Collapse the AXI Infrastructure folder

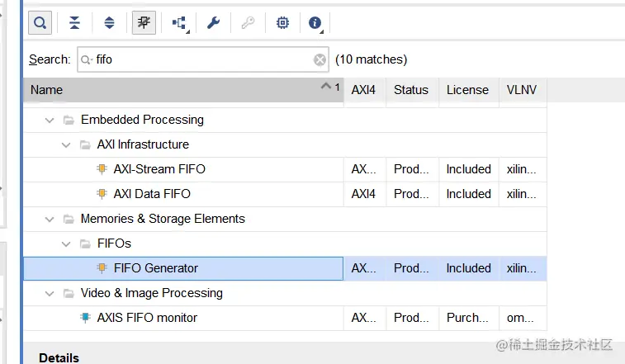point(67,144)
